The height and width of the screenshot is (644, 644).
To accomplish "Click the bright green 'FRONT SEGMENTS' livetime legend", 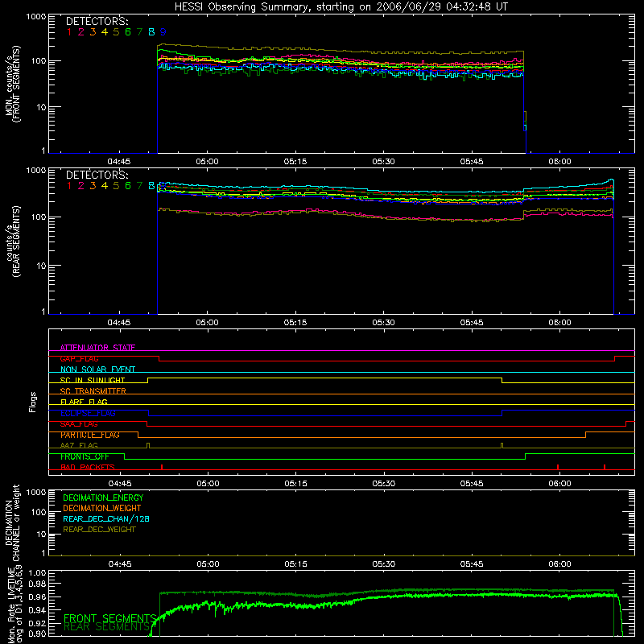I will pos(109,618).
